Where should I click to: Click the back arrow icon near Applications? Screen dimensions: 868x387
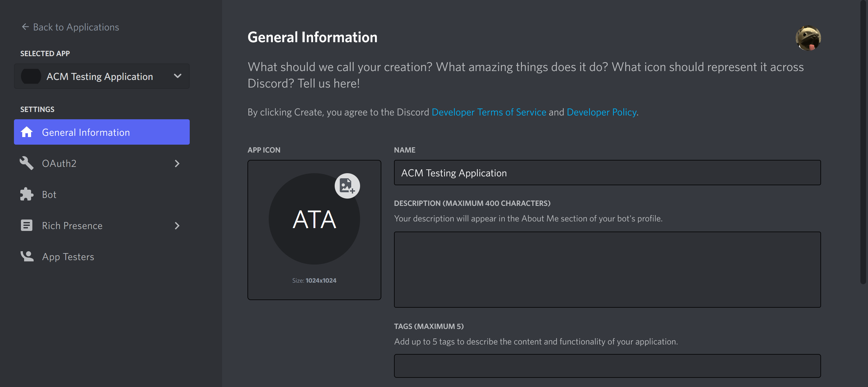click(x=25, y=27)
